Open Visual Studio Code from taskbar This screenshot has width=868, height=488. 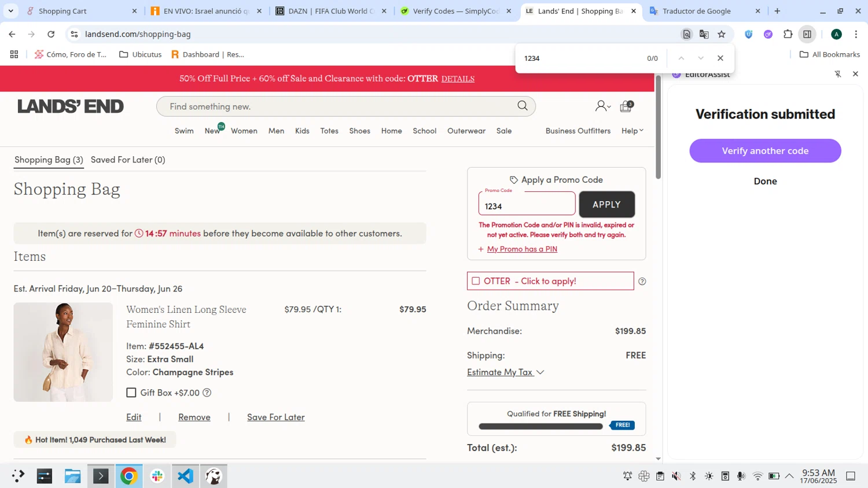pos(185,476)
